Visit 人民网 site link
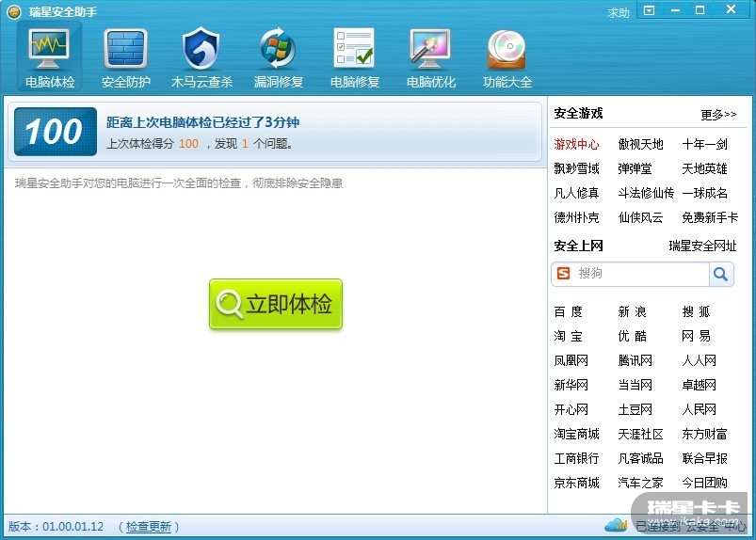The image size is (756, 540). tap(699, 409)
